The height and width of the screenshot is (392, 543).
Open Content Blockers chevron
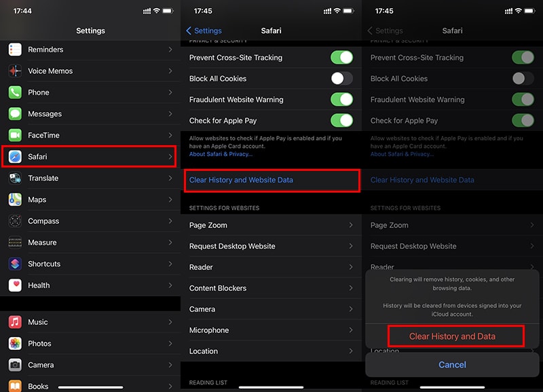[x=351, y=288]
